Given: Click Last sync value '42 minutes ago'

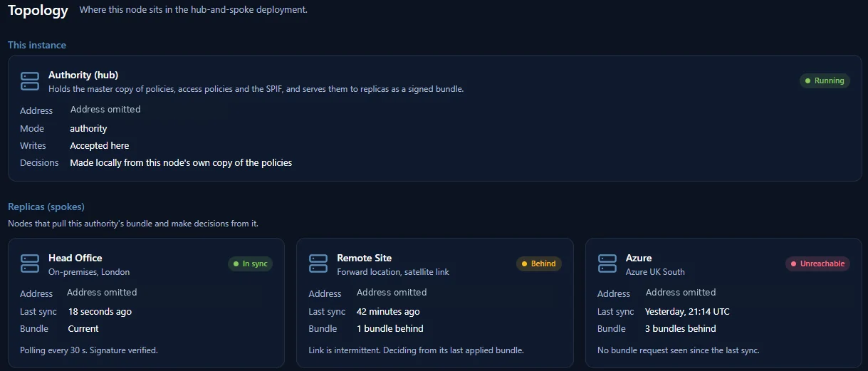Looking at the screenshot, I should pos(388,311).
